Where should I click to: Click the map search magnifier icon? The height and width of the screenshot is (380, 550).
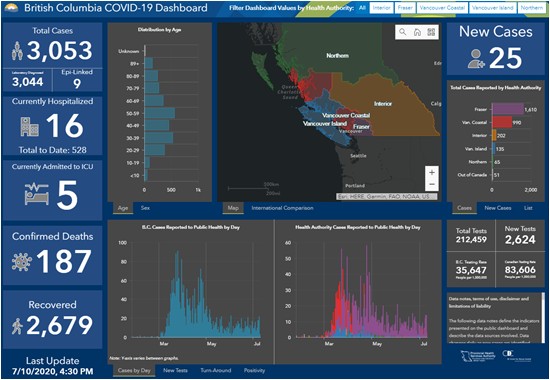pos(403,32)
